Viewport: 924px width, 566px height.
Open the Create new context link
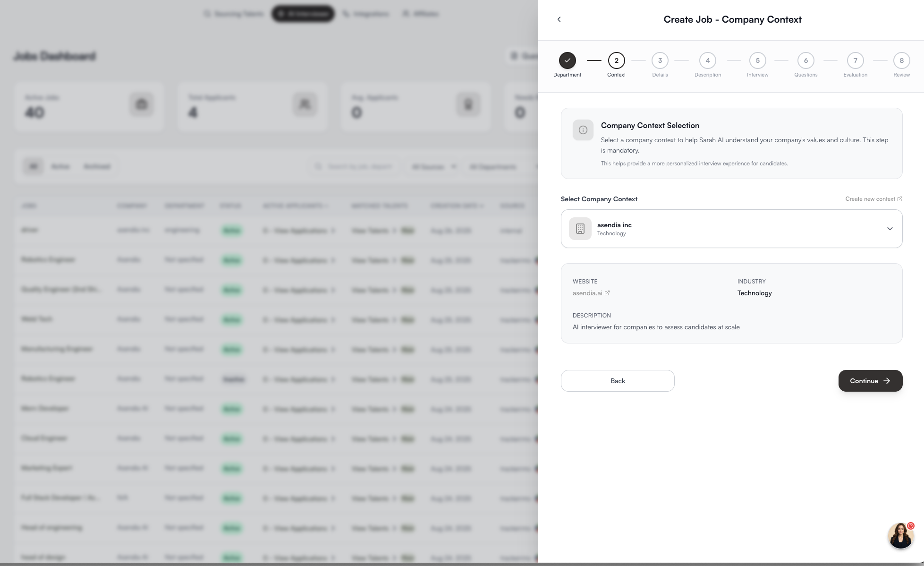(x=870, y=199)
